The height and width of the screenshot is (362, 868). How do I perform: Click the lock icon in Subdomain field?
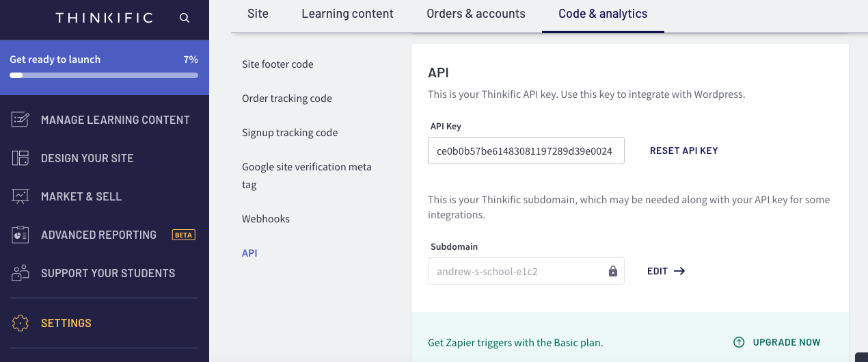pyautogui.click(x=613, y=271)
